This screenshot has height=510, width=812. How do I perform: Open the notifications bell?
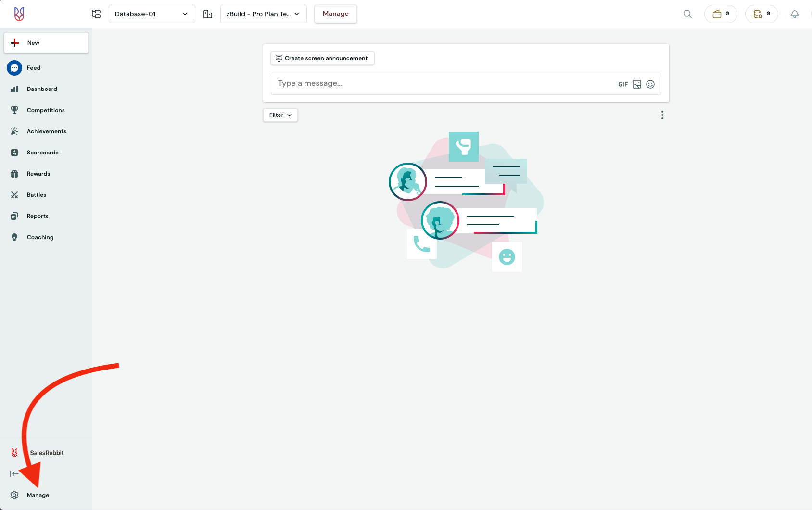(794, 14)
